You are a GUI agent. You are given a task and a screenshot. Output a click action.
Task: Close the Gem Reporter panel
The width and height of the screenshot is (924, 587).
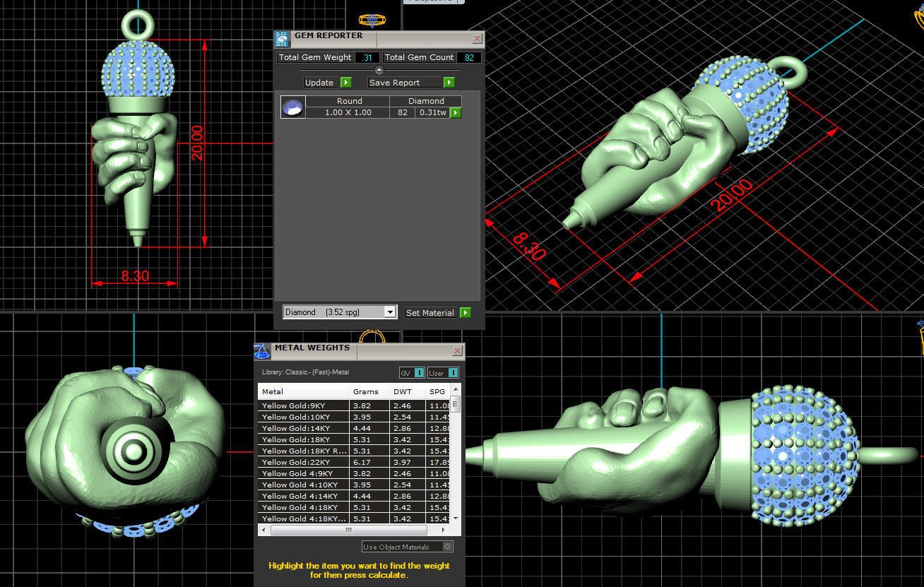pos(477,39)
